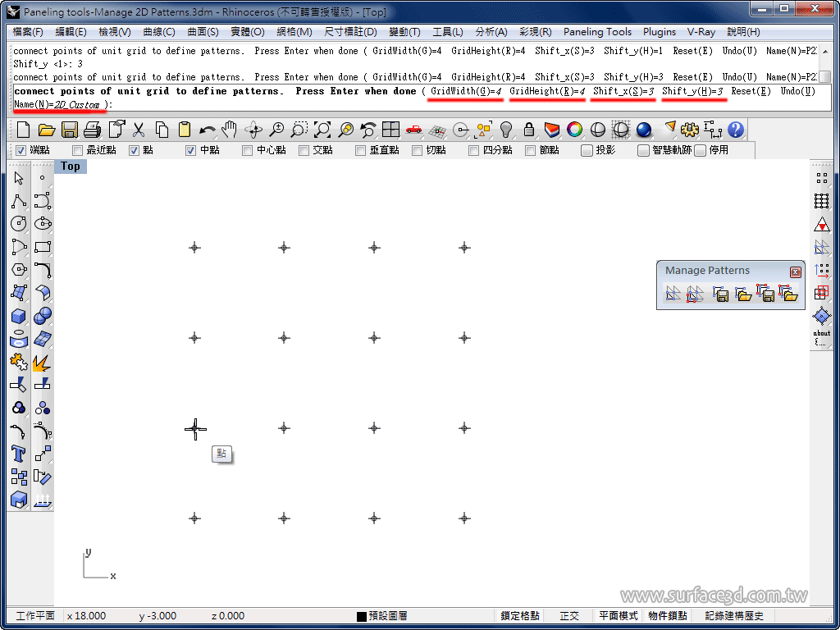Cut selection with the scissors icon
Viewport: 840px width, 630px height.
[139, 130]
